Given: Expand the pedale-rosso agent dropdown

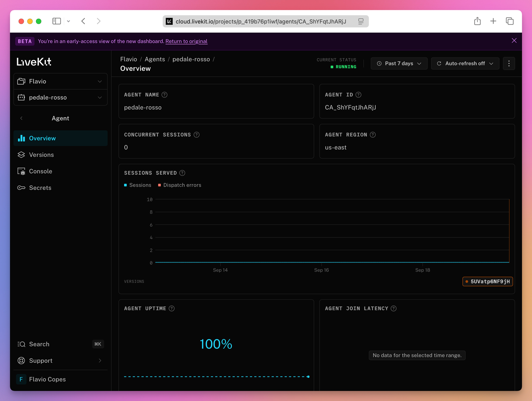Looking at the screenshot, I should 60,97.
